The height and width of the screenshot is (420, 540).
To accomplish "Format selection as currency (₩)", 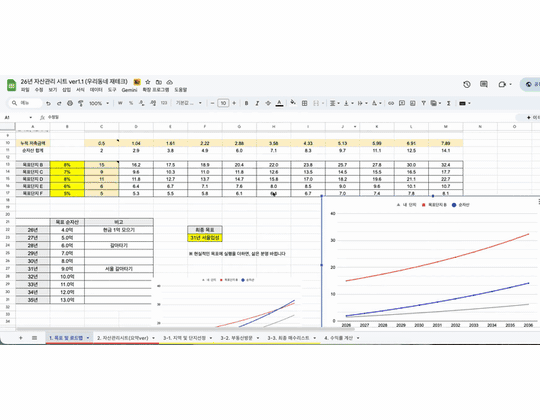I will click(120, 103).
